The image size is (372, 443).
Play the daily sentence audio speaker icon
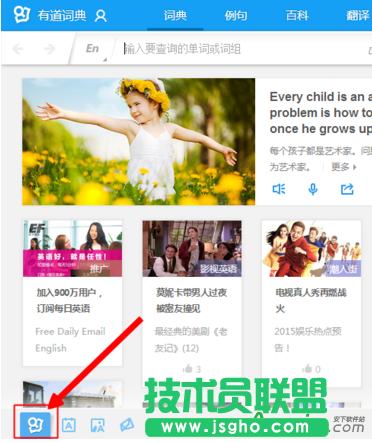click(x=279, y=189)
